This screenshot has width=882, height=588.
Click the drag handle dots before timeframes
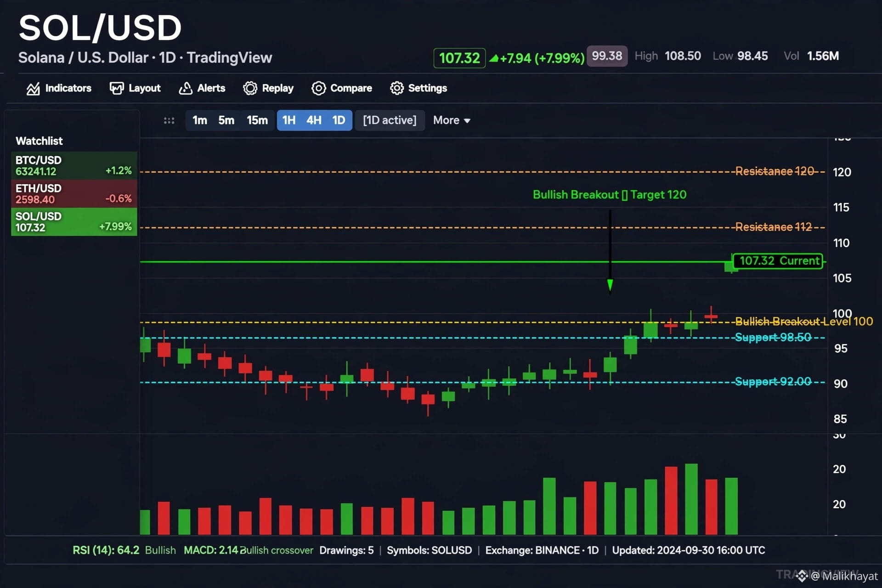tap(169, 120)
